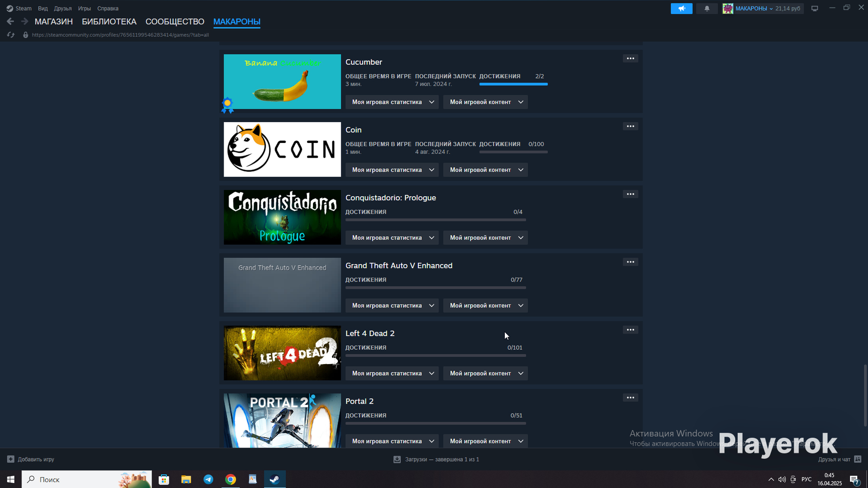
Task: Open the Steam menu
Action: (19, 8)
